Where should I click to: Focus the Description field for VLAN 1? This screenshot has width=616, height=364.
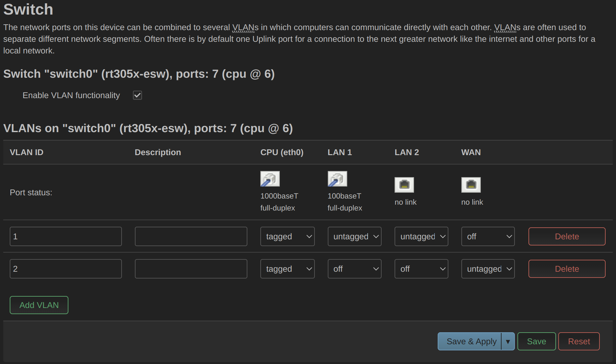(191, 236)
